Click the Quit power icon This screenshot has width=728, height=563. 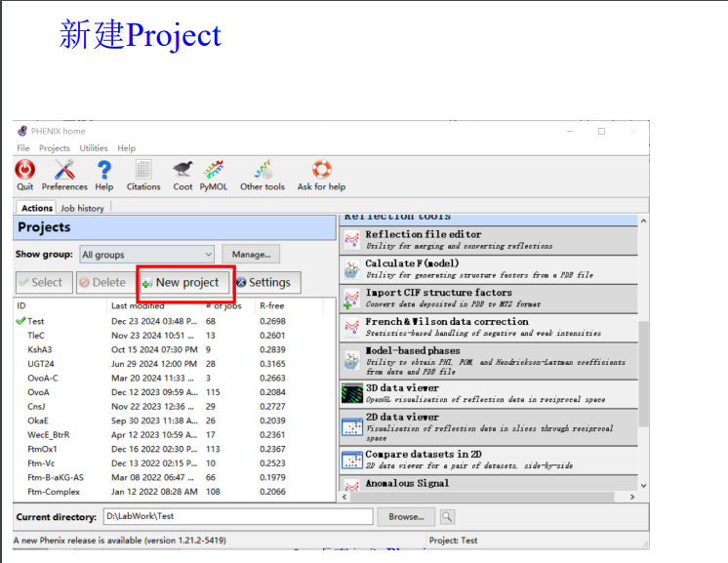(24, 170)
